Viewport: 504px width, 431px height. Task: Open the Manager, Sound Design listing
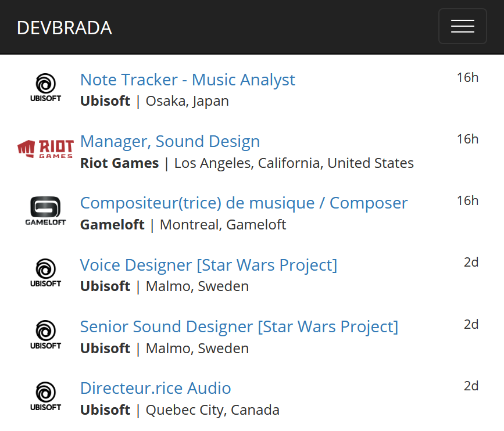pos(170,141)
